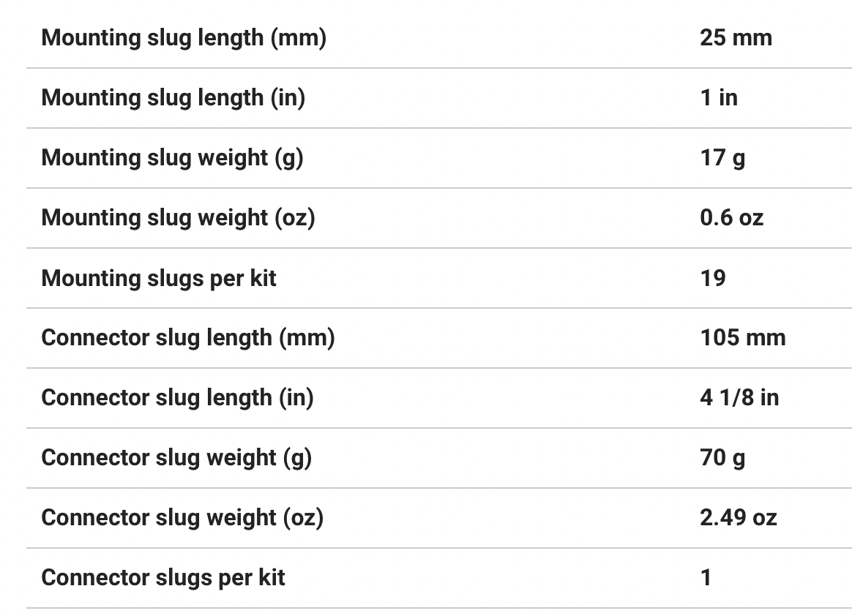This screenshot has width=852, height=616.
Task: Select the connector slugs per kit value
Action: click(706, 577)
